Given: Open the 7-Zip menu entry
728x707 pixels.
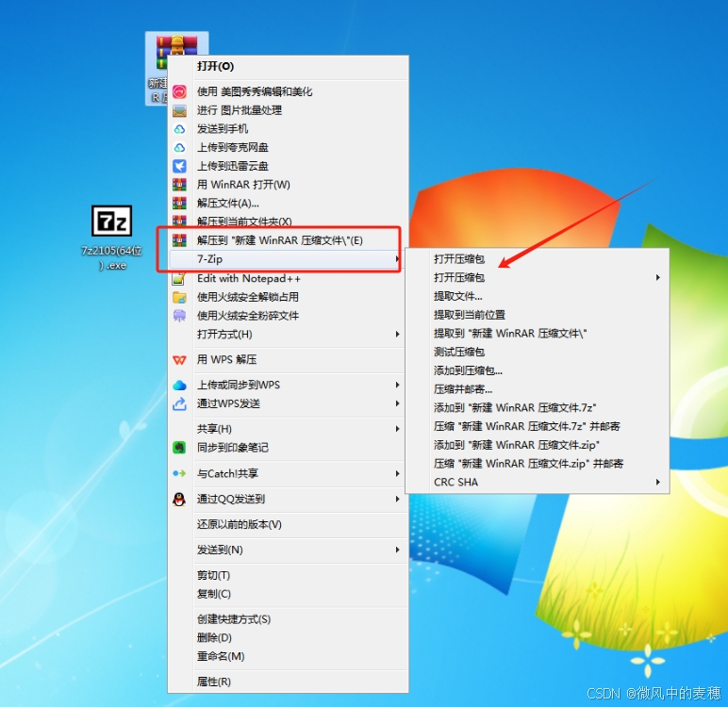Looking at the screenshot, I should tap(288, 258).
